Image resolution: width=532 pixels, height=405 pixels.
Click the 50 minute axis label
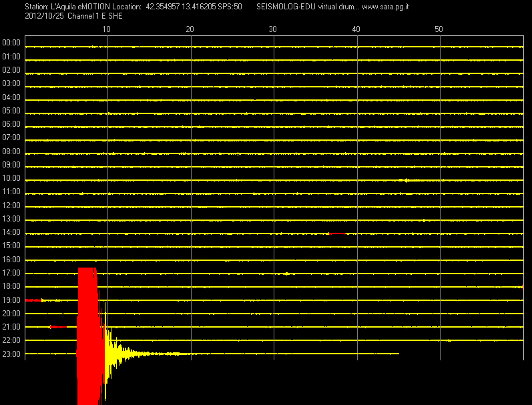tap(439, 29)
